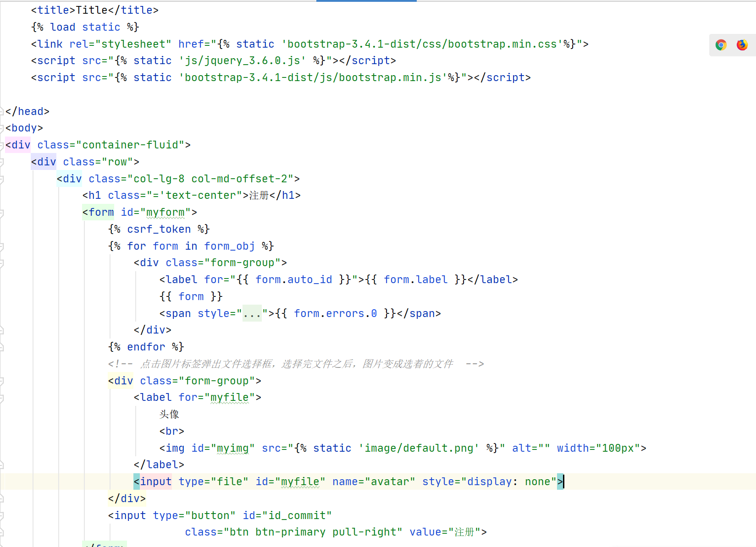Collapse the for-loop template block fold marker
The height and width of the screenshot is (547, 756).
tap(2, 246)
